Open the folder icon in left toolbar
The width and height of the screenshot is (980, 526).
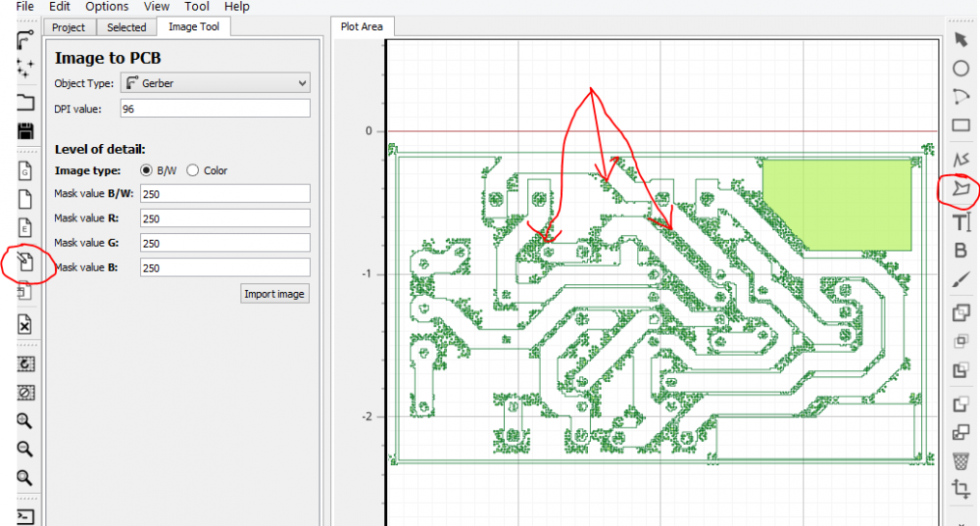point(25,102)
